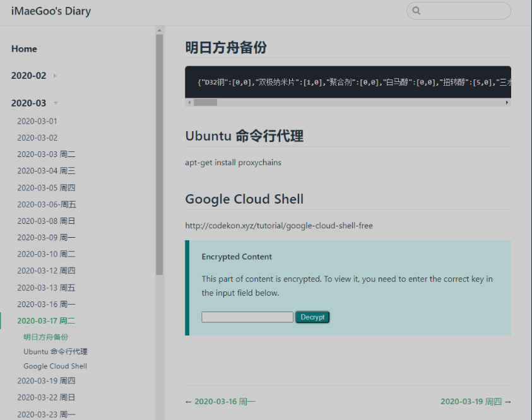
Task: Click code block scroll-right arrow
Action: (x=507, y=102)
